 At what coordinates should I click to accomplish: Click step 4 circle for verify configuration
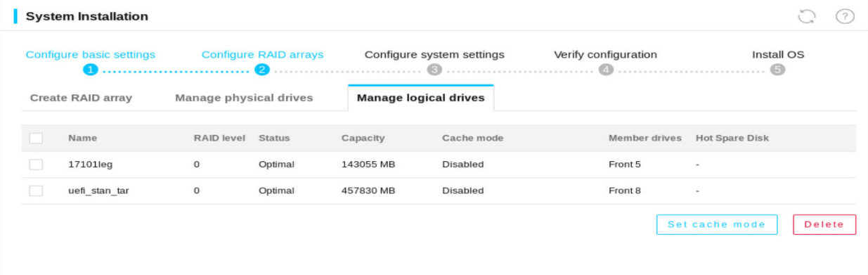(x=606, y=70)
